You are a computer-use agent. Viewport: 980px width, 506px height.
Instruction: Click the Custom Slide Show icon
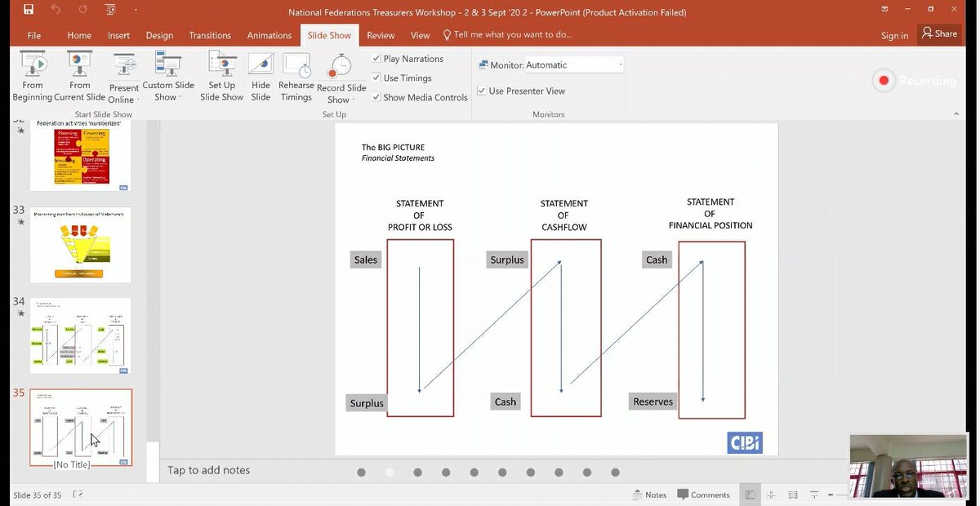[x=168, y=64]
